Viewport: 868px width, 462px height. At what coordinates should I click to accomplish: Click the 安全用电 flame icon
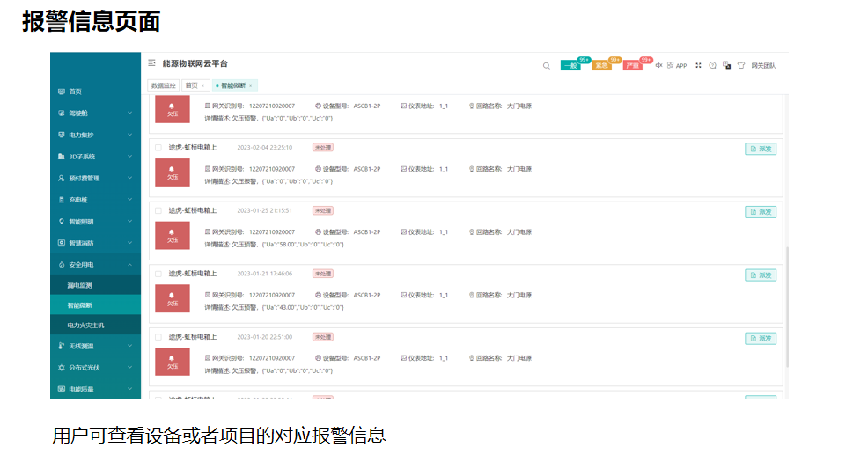[x=62, y=265]
